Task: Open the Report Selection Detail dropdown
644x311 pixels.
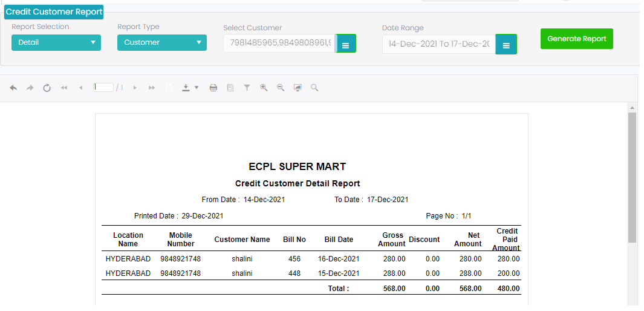Action: tap(56, 42)
